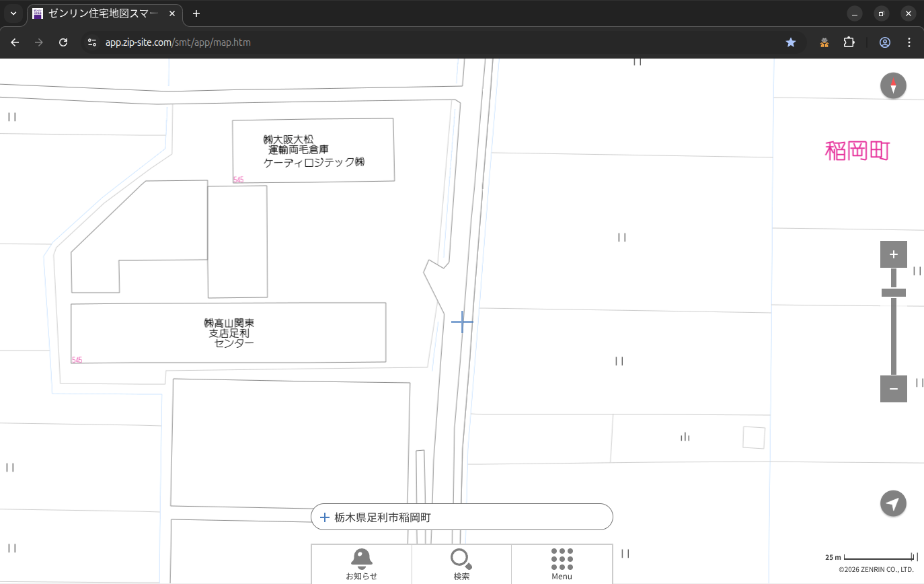Expand the tab search dropdown arrow

coord(13,13)
